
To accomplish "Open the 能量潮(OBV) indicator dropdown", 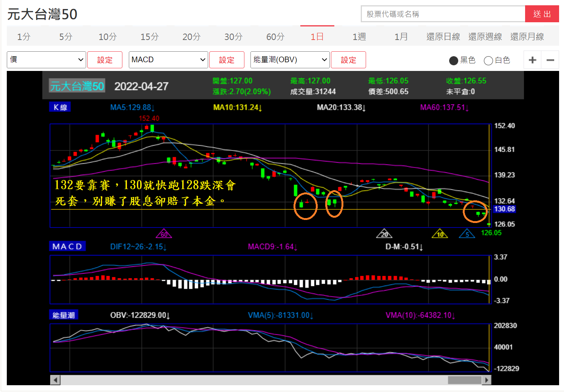I will pyautogui.click(x=290, y=60).
